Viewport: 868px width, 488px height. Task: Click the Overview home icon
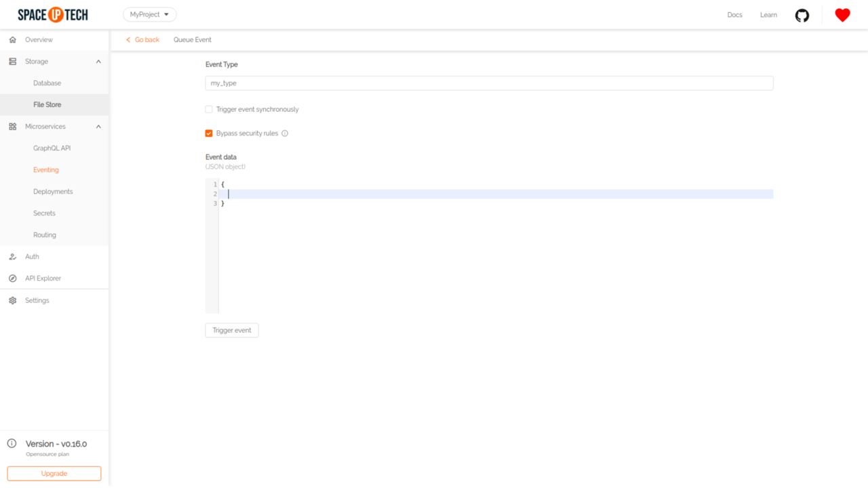[x=13, y=40]
